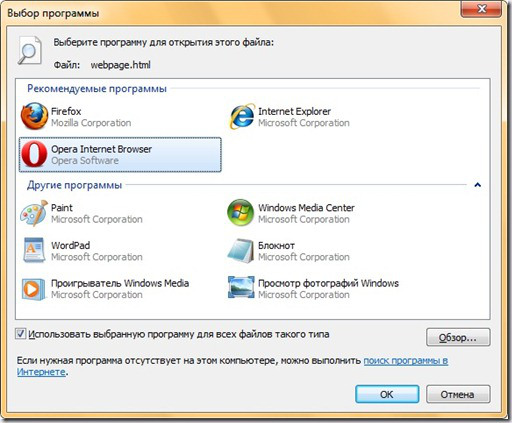Image resolution: width=512 pixels, height=423 pixels.
Task: Click the Paint program name
Action: [62, 208]
